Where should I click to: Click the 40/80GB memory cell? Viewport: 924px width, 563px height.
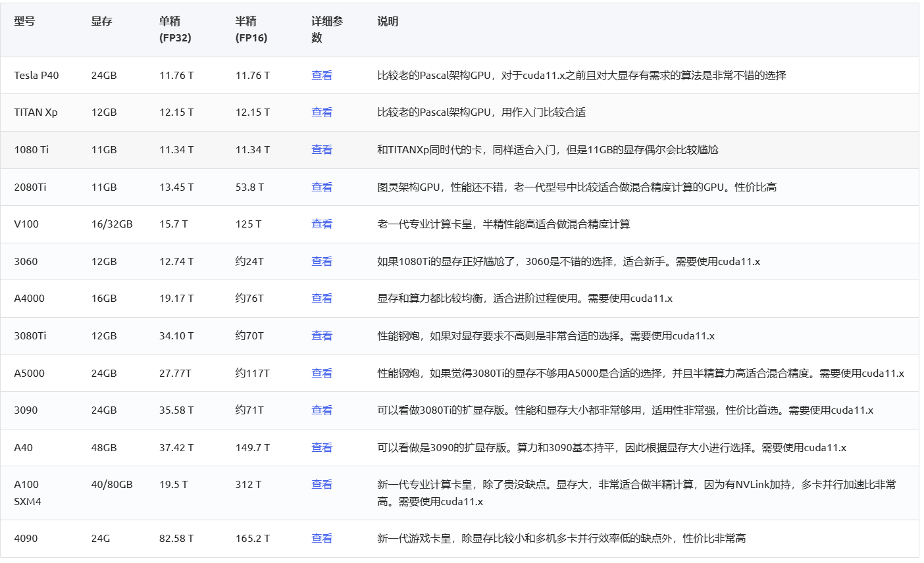[x=112, y=485]
